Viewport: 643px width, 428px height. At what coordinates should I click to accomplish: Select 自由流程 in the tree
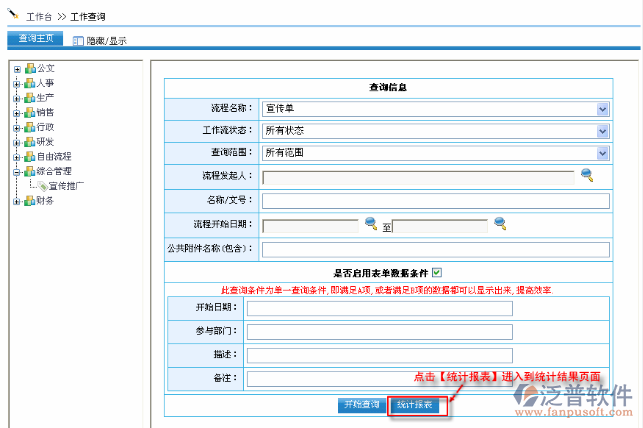coord(54,157)
